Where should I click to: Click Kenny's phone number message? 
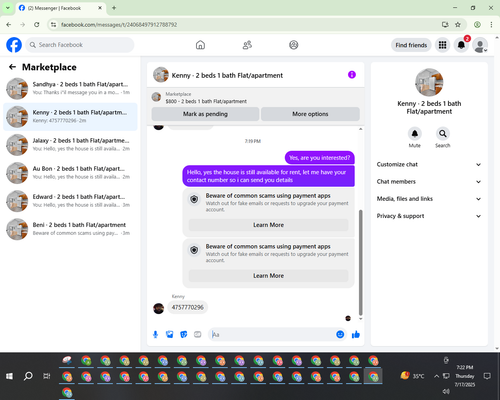pyautogui.click(x=187, y=307)
